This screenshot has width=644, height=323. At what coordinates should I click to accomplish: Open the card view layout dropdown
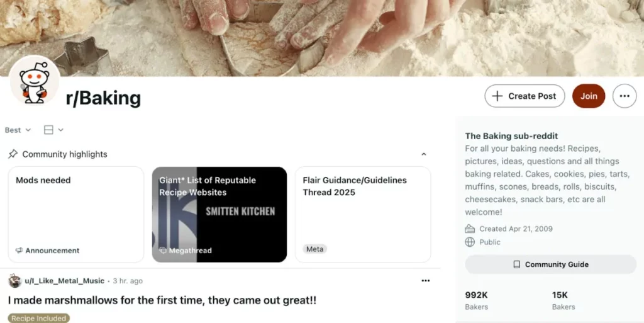53,130
